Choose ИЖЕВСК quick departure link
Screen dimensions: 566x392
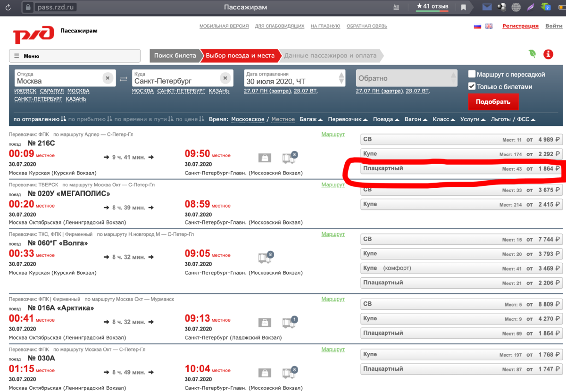pos(25,91)
